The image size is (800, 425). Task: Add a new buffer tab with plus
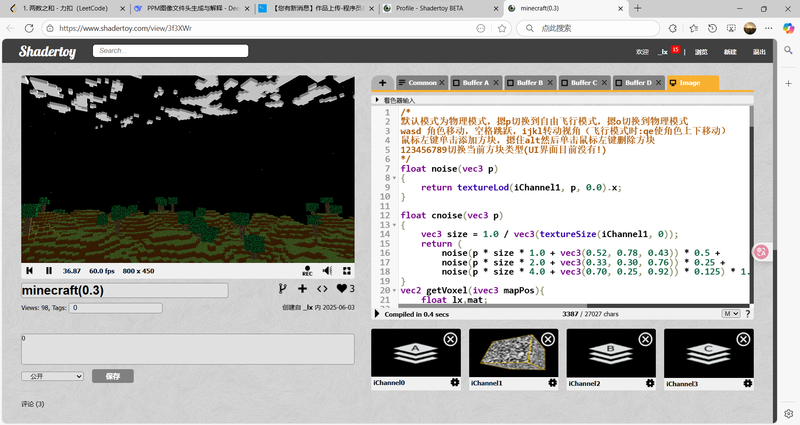pos(382,83)
